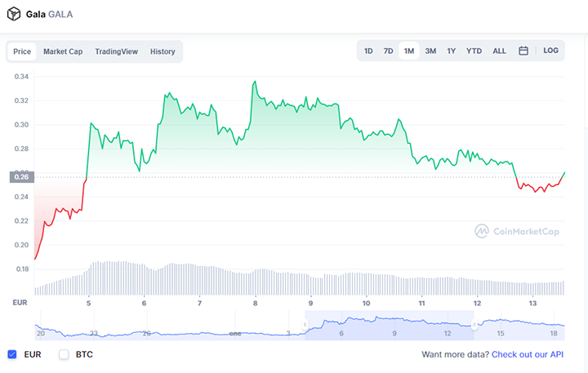Select the YTD range button

coord(474,51)
